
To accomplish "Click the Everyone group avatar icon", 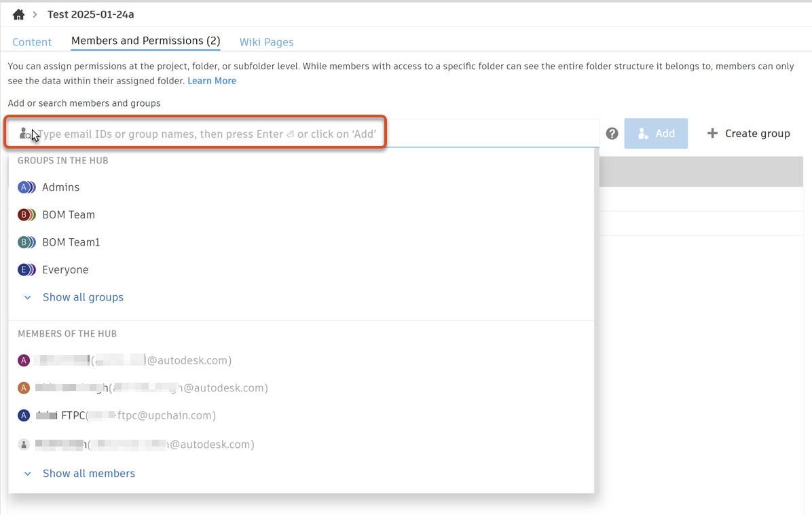I will click(26, 269).
